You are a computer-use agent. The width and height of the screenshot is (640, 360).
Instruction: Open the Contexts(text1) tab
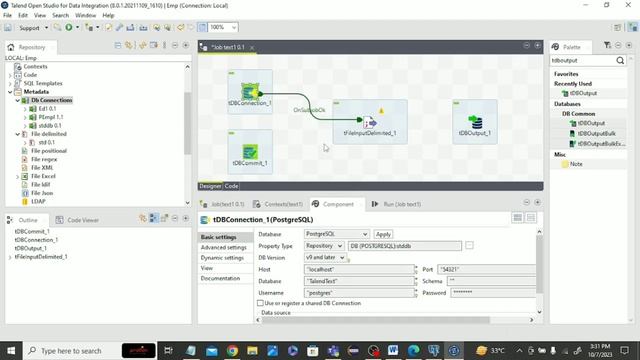click(x=278, y=204)
